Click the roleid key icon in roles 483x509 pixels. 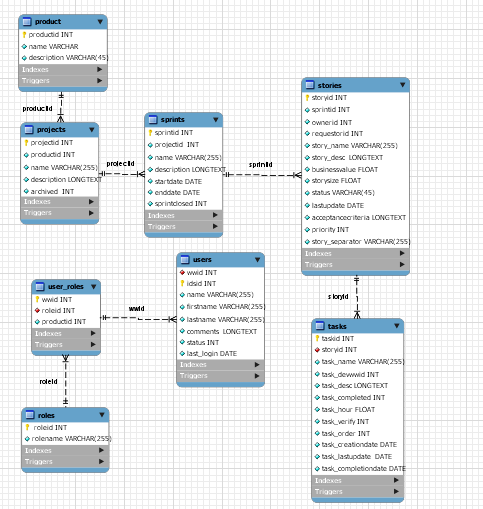tap(28, 427)
